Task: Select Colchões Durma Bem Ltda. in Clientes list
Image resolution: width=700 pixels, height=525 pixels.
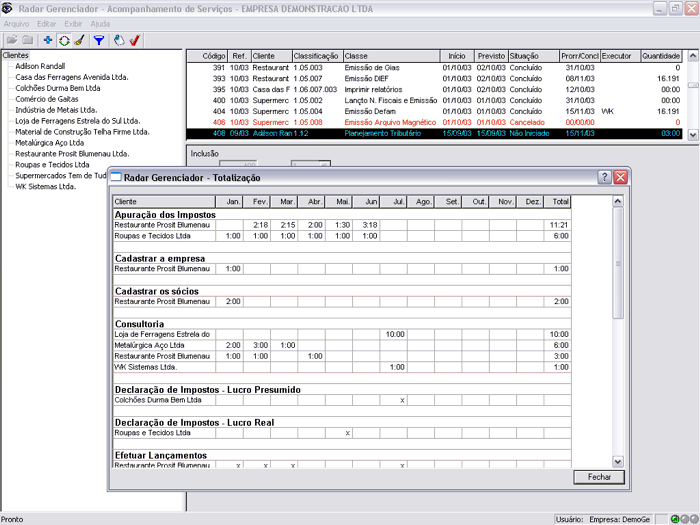Action: pos(57,88)
